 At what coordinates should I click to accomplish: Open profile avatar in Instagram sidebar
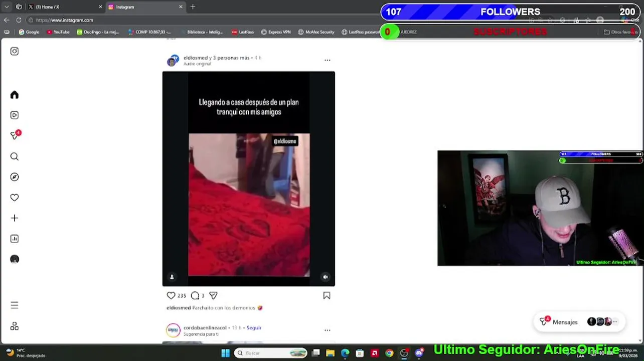[15, 259]
